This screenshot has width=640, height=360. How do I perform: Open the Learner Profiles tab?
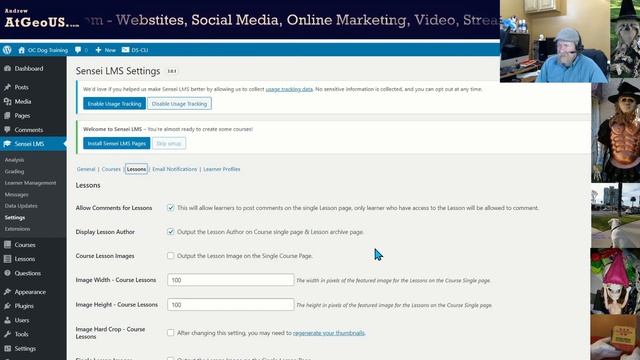pos(222,169)
